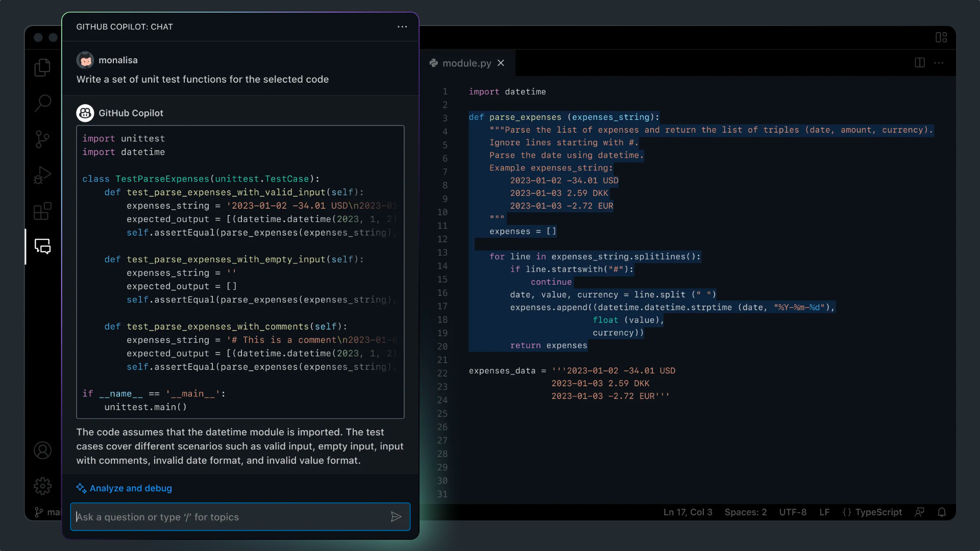Open the Extensions view
980x551 pixels.
[x=42, y=211]
